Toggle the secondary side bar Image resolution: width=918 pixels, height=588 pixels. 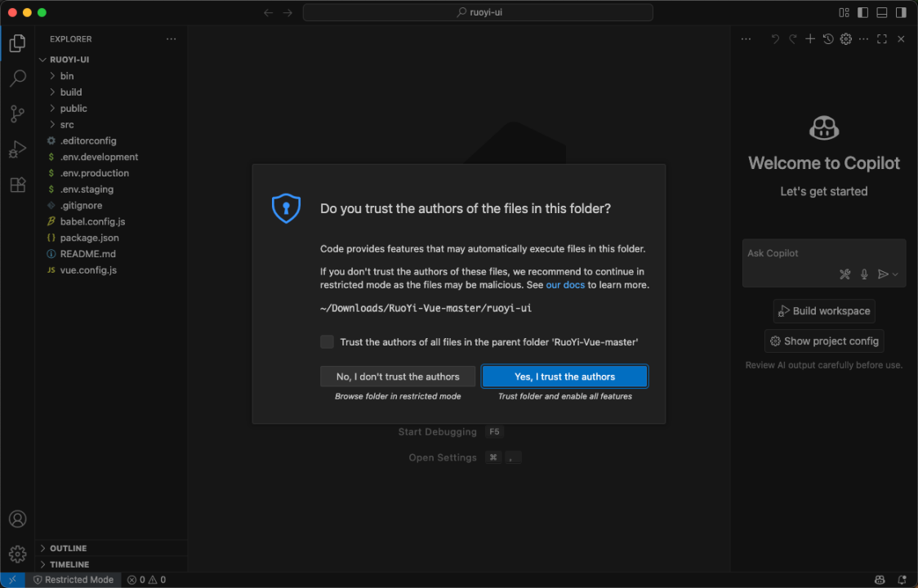pyautogui.click(x=901, y=12)
